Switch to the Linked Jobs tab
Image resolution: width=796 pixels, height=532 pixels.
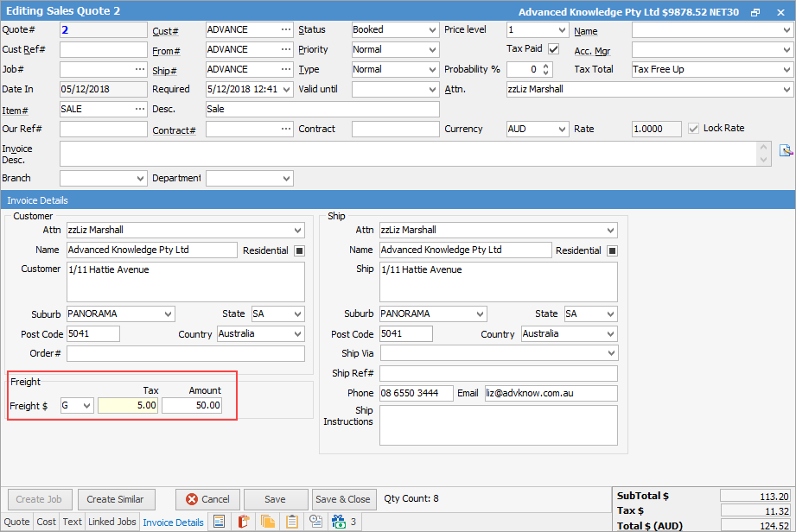pos(111,522)
